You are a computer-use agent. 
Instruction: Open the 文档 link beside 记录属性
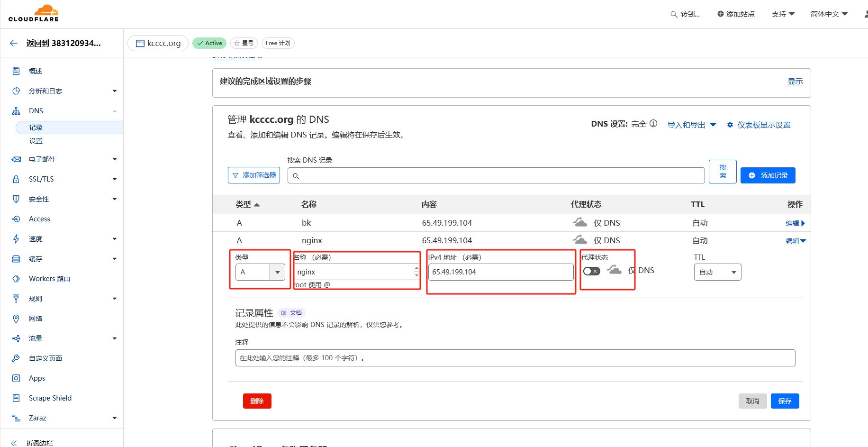point(291,313)
